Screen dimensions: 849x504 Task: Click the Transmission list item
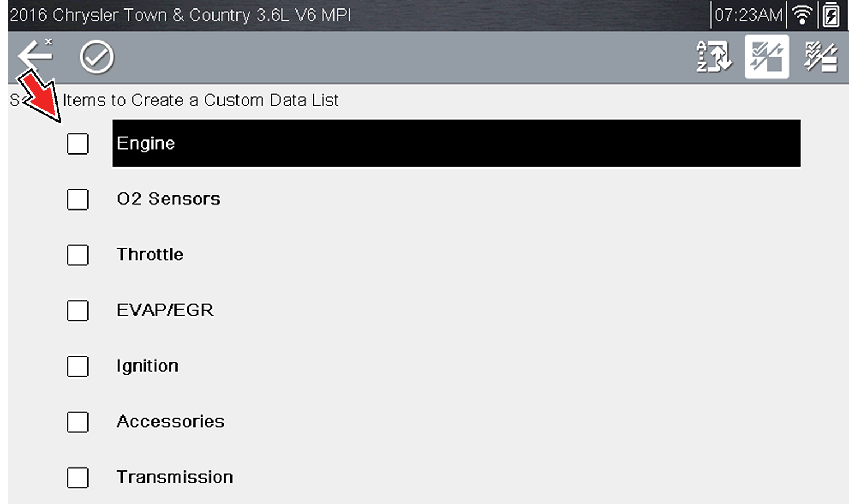click(x=174, y=477)
